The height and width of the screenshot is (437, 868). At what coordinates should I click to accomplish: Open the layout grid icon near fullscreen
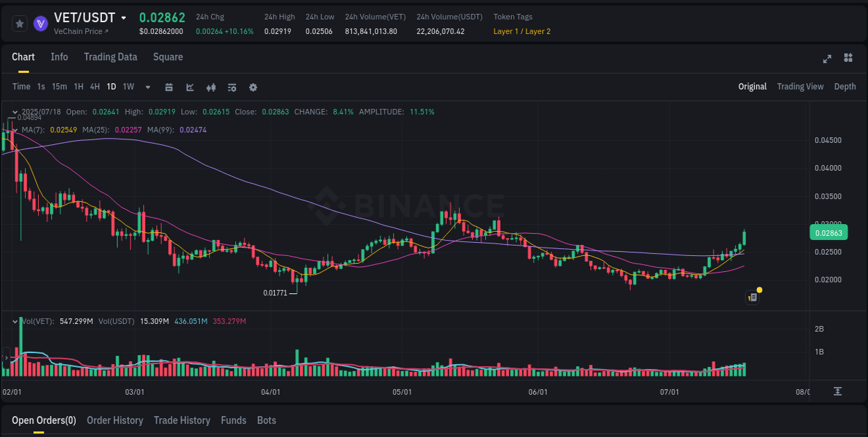[x=847, y=59]
